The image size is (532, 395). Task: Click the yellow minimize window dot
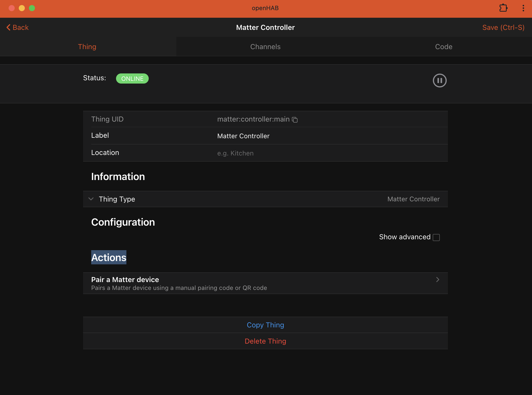pos(22,8)
